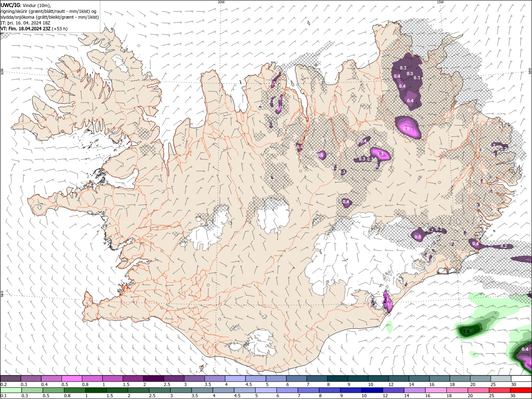Click the 0.5 precipitation value on the map
The width and height of the screenshot is (532, 399).
point(418,237)
